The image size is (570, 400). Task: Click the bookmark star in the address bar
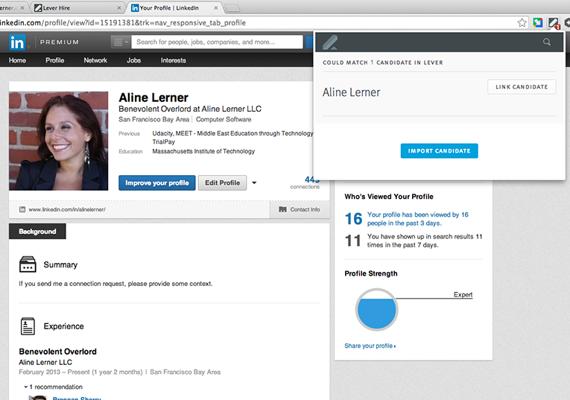pos(522,23)
